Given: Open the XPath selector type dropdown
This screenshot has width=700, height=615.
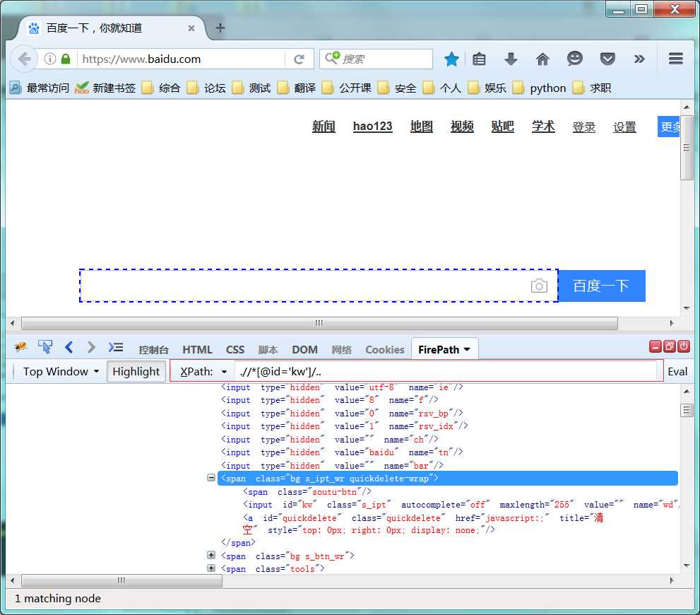Looking at the screenshot, I should 203,372.
